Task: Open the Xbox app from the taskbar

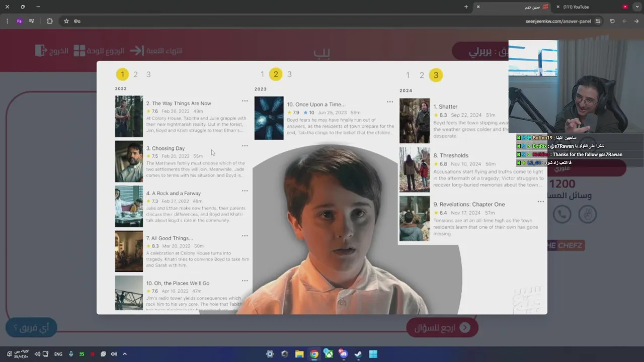Action: (329, 354)
